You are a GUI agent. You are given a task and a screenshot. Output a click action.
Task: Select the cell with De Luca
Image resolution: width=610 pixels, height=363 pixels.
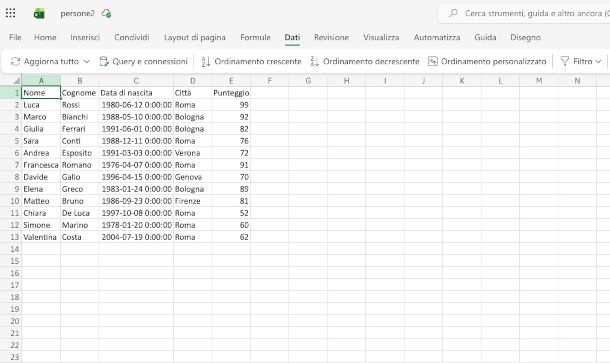coord(79,213)
